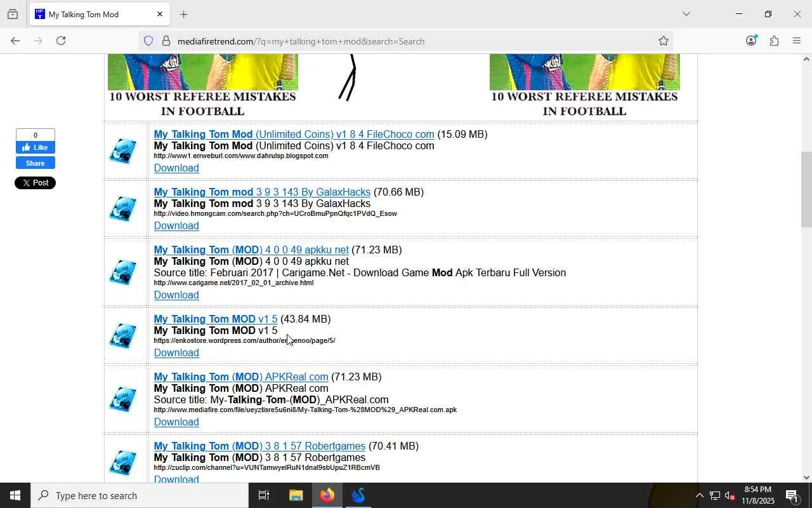
Task: Open the Windows notification center
Action: tap(792, 495)
